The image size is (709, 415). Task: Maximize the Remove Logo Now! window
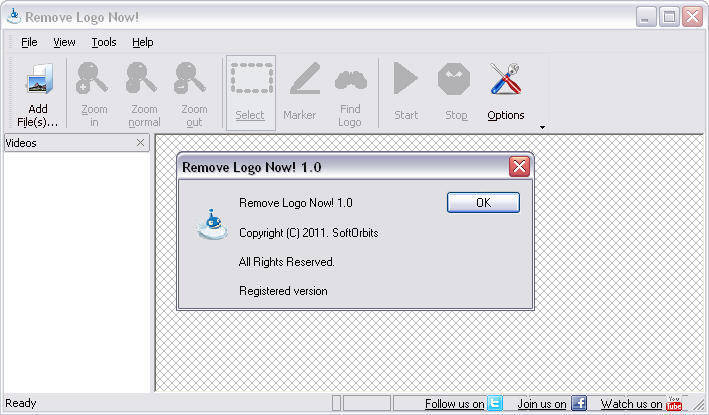(x=669, y=17)
